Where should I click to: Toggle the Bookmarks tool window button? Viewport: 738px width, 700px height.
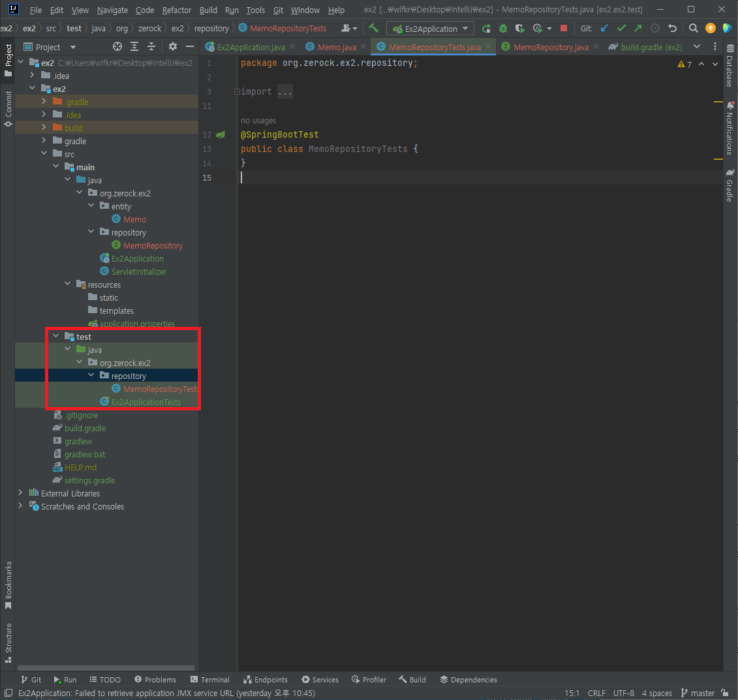point(8,585)
